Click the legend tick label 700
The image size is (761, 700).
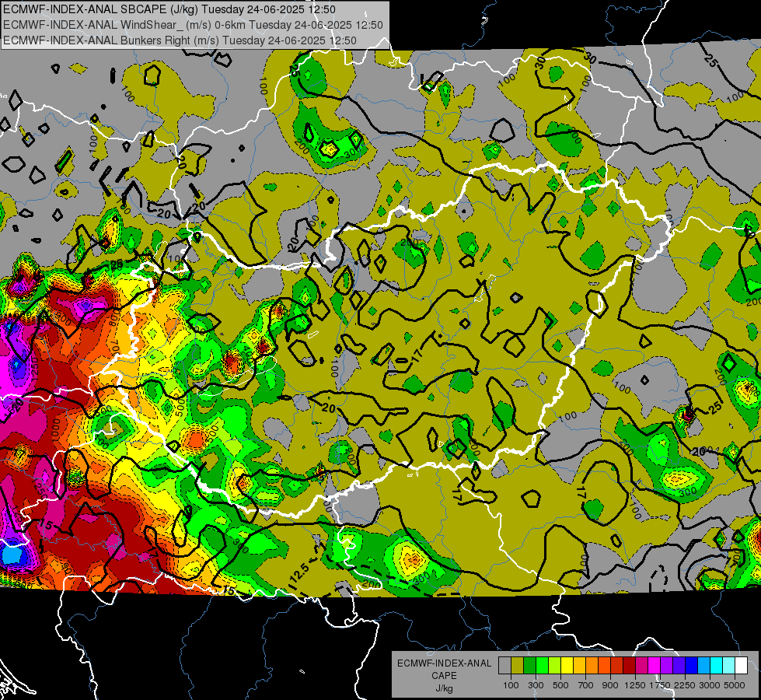point(586,685)
